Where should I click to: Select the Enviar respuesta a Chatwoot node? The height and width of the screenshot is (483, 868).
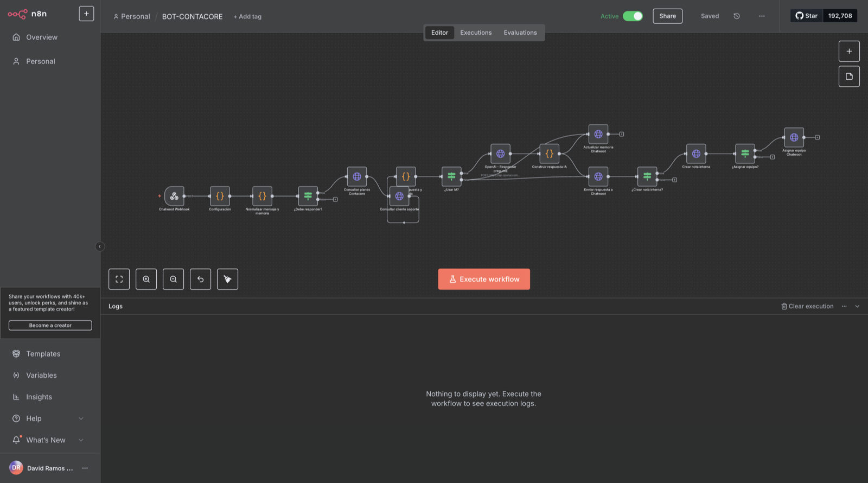(598, 176)
